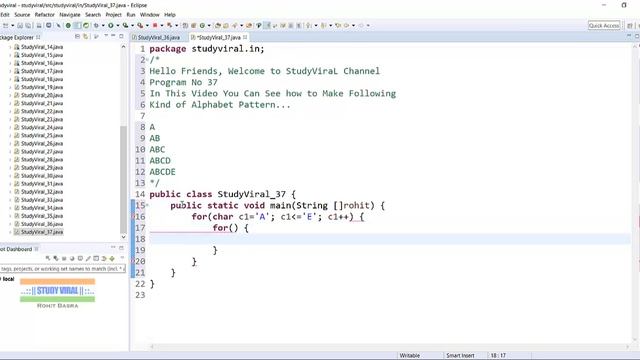Image resolution: width=640 pixels, height=360 pixels.
Task: Open the Run button dropdown arrow
Action: pos(118,25)
